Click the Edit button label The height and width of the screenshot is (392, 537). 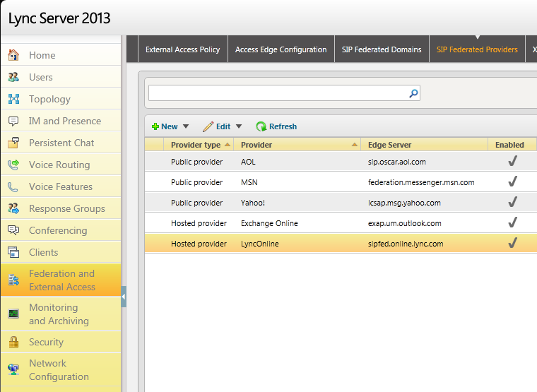click(223, 126)
